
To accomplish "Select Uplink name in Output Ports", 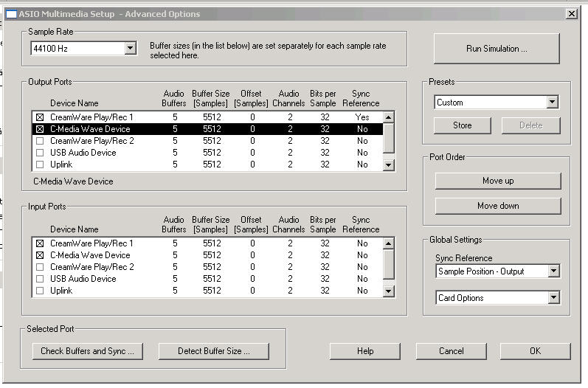I will point(61,164).
